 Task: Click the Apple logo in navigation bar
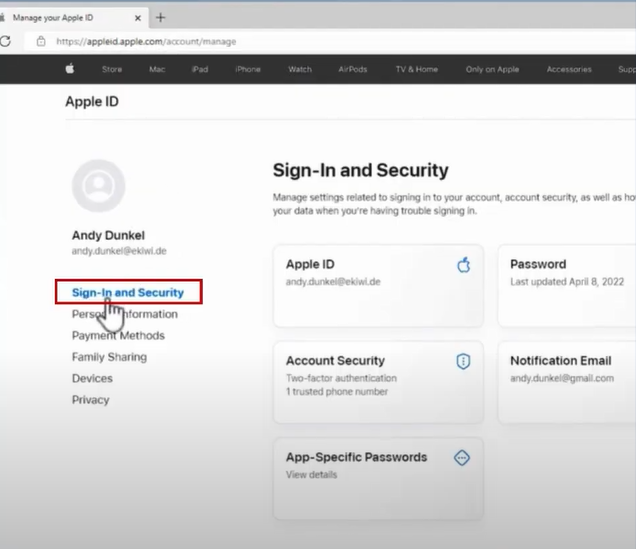[x=70, y=69]
